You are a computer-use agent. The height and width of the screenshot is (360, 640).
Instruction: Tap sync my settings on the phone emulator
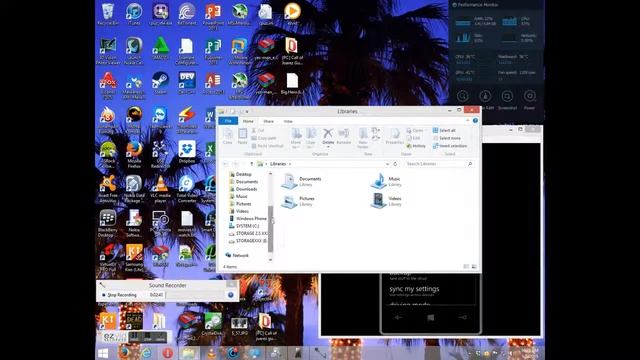(414, 289)
